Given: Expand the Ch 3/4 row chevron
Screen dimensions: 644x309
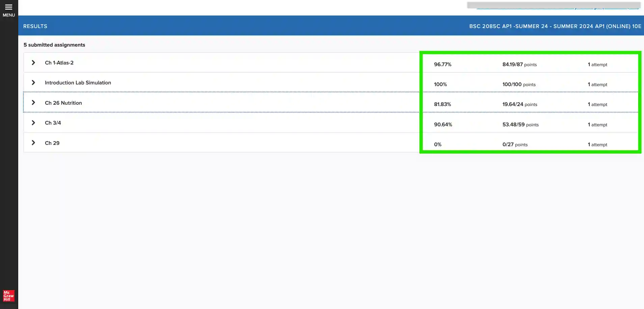Looking at the screenshot, I should tap(33, 123).
